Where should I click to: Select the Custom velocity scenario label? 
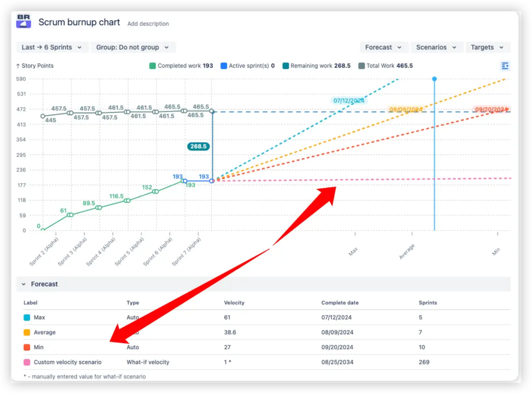(68, 363)
